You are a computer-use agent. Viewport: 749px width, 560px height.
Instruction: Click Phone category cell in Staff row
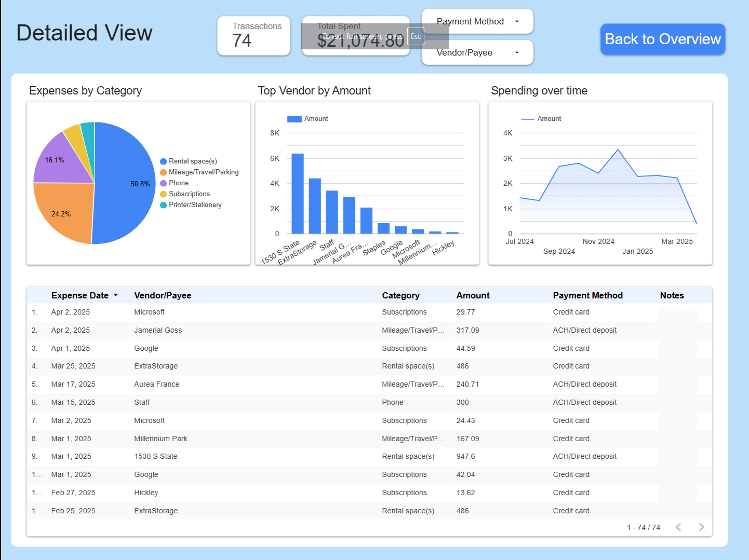pos(393,402)
